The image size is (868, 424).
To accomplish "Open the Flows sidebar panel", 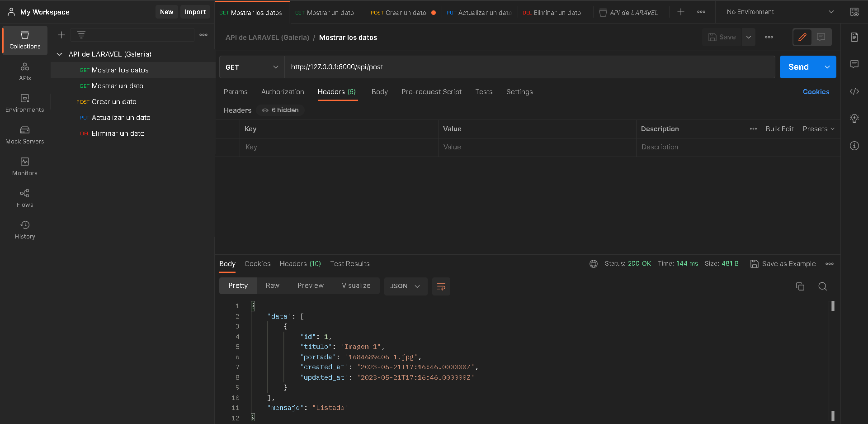I will (x=25, y=199).
